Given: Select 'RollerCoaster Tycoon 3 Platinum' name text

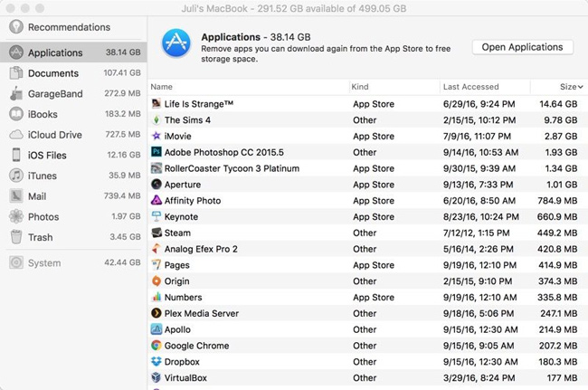Looking at the screenshot, I should [232, 168].
